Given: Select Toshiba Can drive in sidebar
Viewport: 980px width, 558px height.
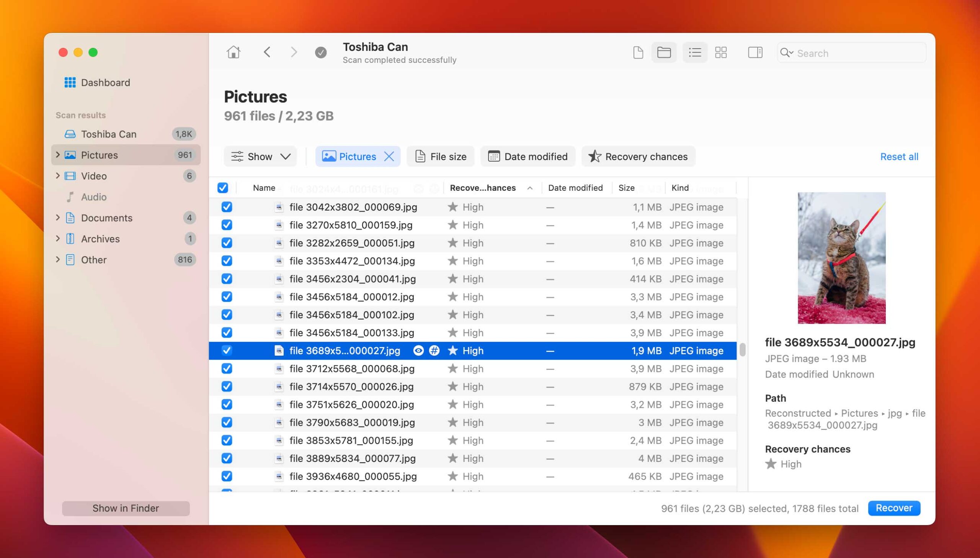Looking at the screenshot, I should [x=126, y=134].
